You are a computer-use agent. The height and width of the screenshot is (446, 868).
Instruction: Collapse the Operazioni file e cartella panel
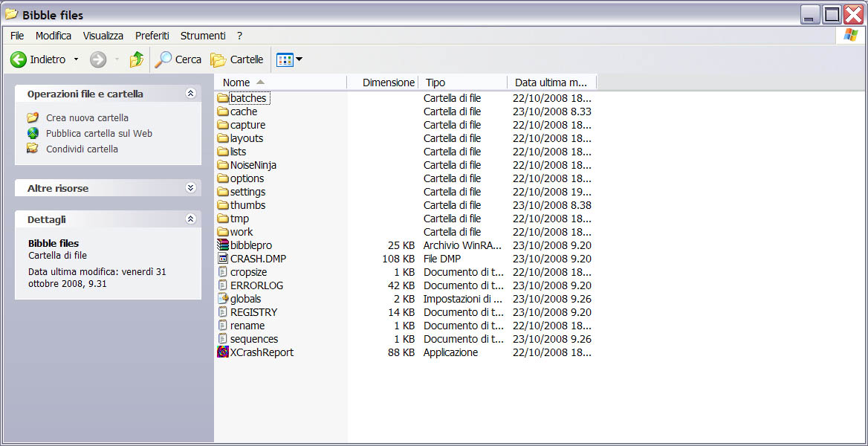[191, 93]
